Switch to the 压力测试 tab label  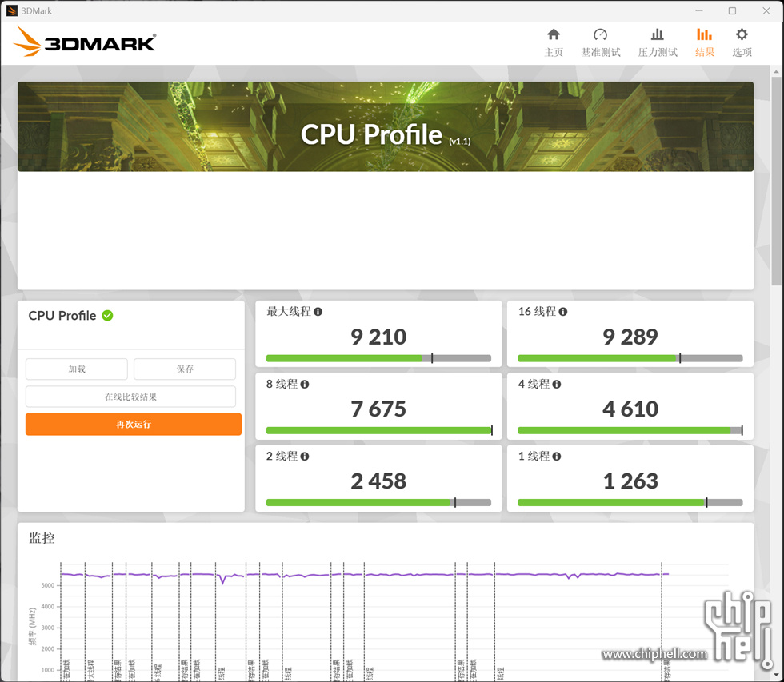[x=658, y=53]
